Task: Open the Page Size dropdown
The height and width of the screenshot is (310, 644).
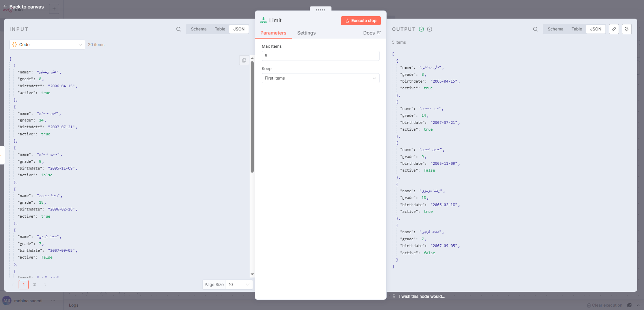Action: 239,285
